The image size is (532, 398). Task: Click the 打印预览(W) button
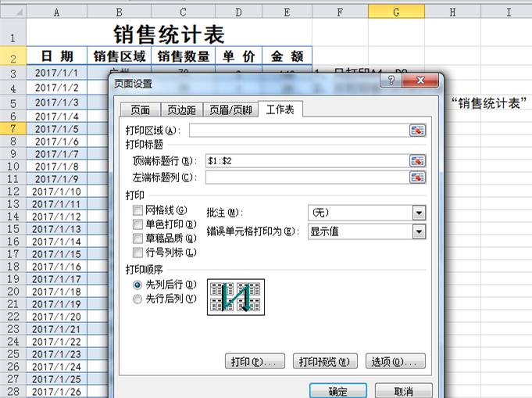point(326,361)
